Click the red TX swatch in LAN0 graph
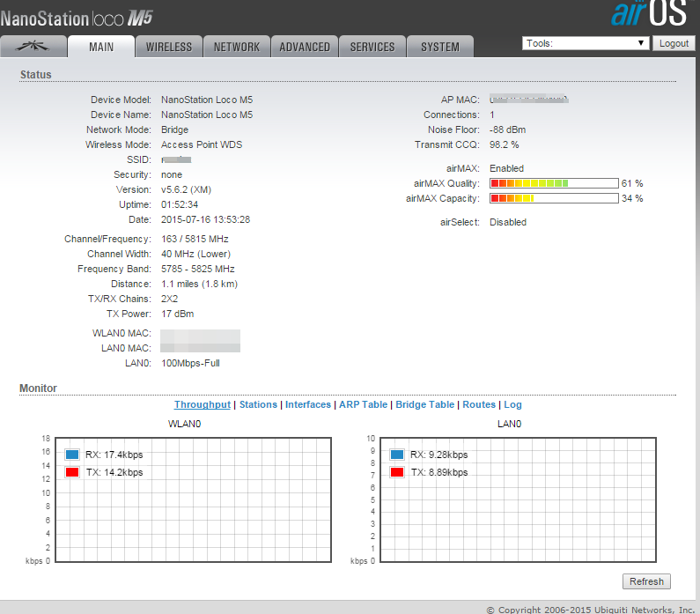Viewport: 700px width, 614px height. [397, 472]
